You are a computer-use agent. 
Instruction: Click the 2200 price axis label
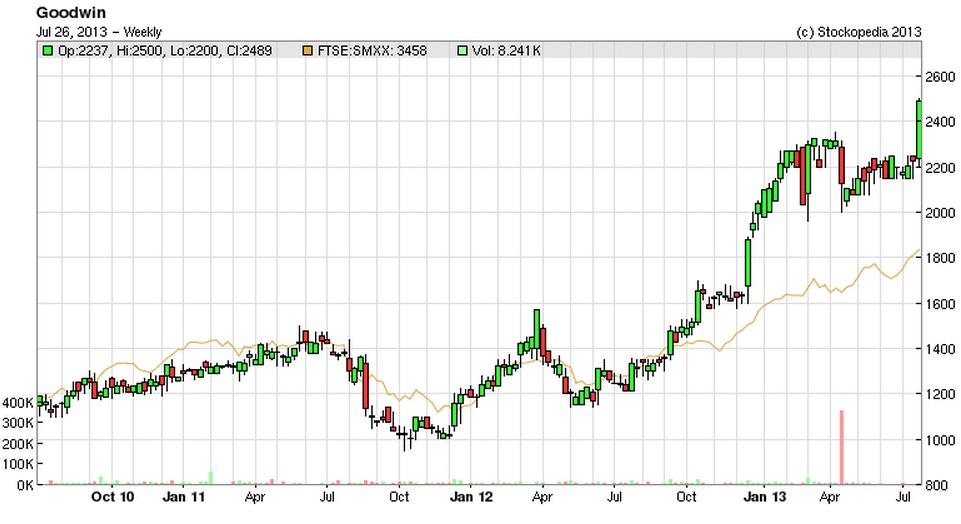pos(940,168)
